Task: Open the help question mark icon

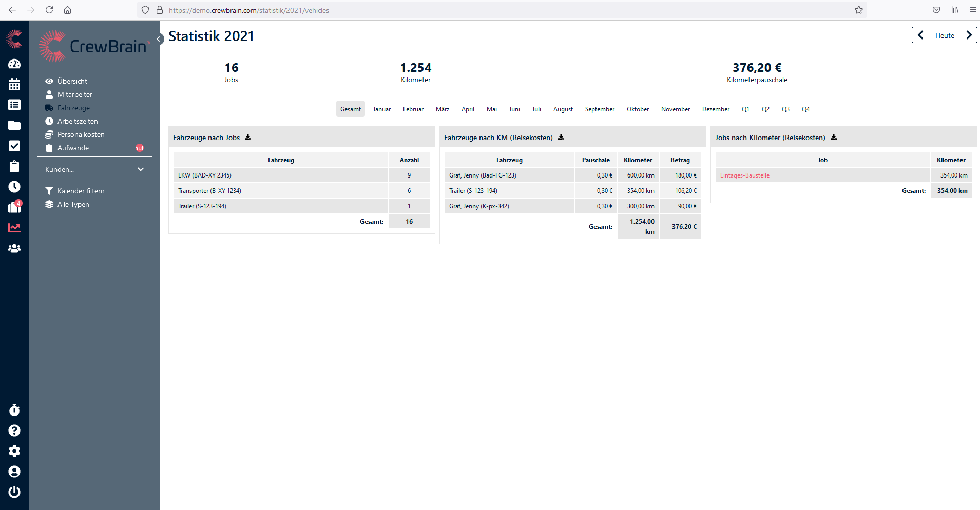Action: (14, 430)
